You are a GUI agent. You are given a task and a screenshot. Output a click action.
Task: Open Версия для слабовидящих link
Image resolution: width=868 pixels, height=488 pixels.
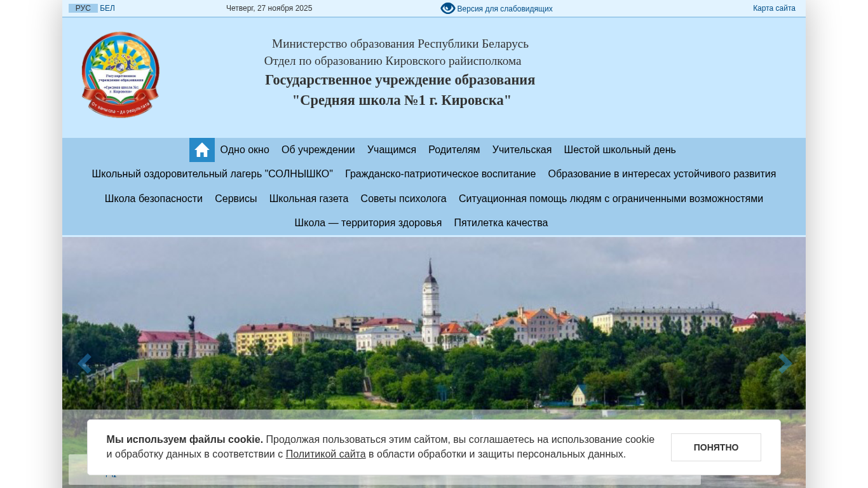(x=505, y=9)
